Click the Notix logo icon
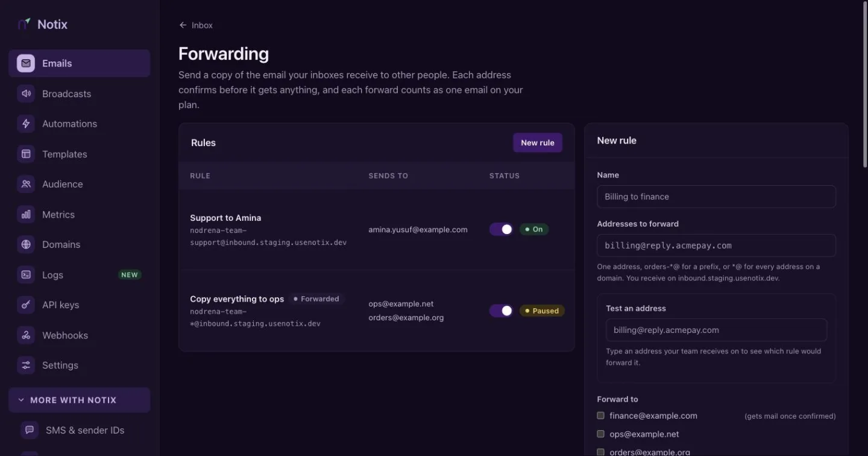868x456 pixels. 24,24
